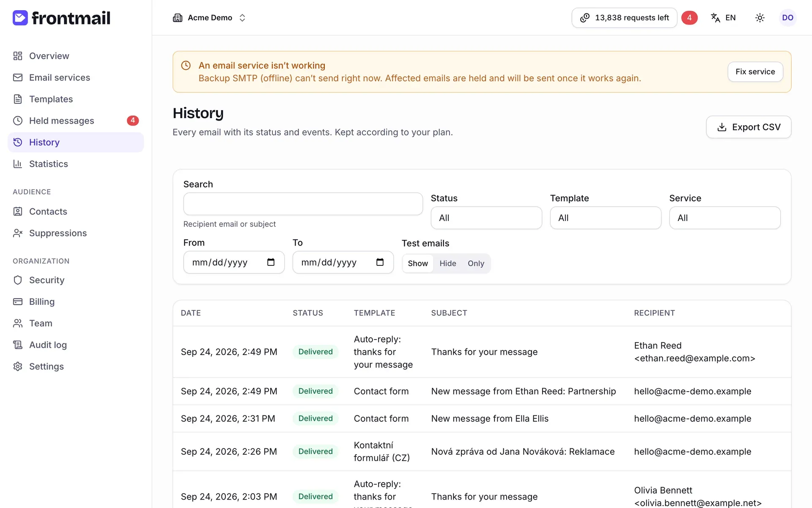This screenshot has width=812, height=508.
Task: Click the Security shield icon
Action: point(18,280)
